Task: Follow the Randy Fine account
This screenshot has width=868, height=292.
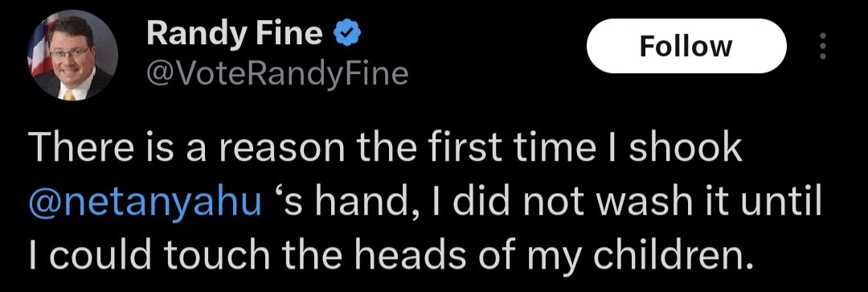Action: tap(686, 46)
